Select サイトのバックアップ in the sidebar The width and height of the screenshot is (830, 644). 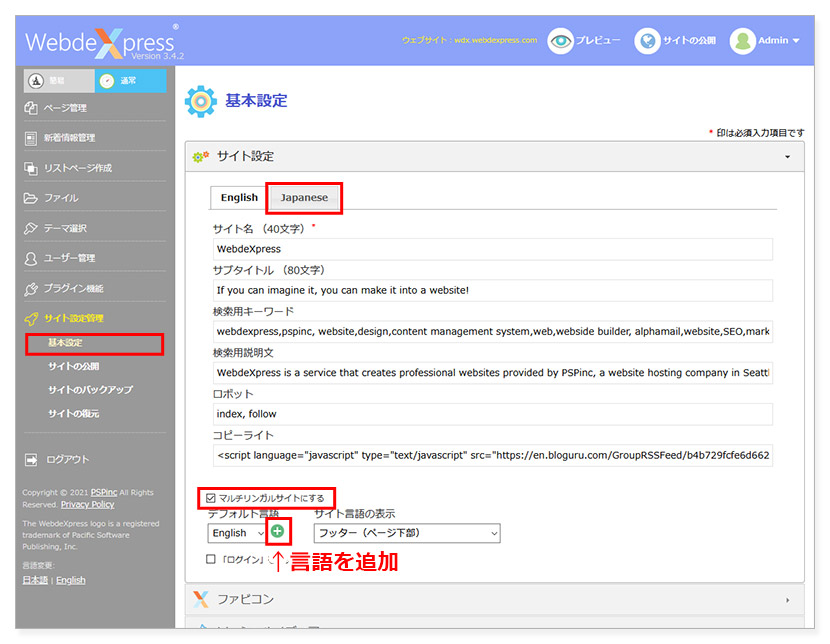point(91,389)
